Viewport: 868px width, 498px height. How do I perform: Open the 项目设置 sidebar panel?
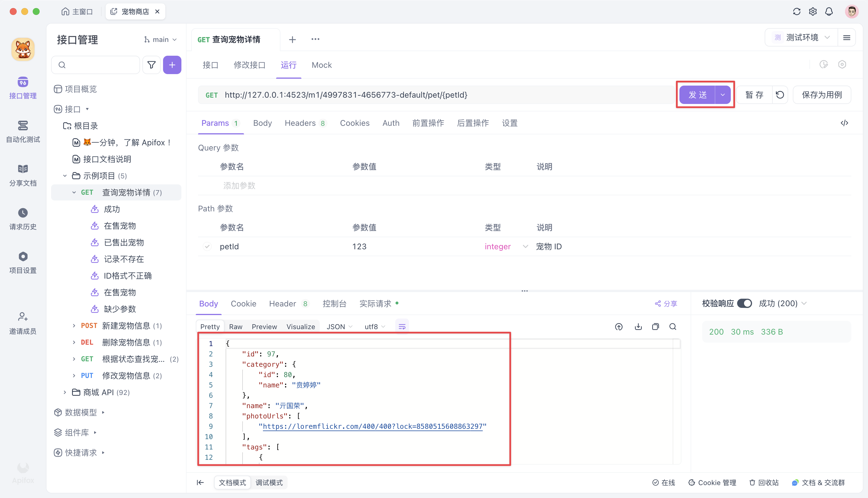23,262
